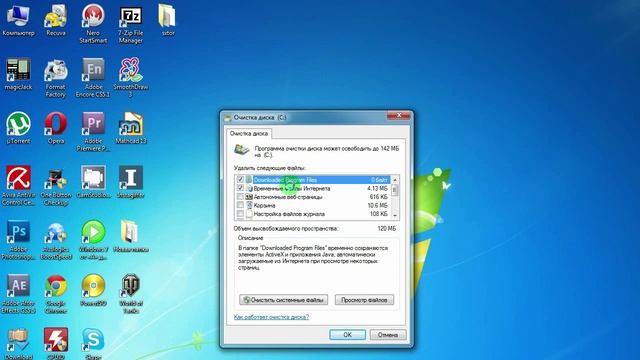The image size is (640, 360).
Task: Open Как работает очистка диска link
Action: tap(271, 317)
